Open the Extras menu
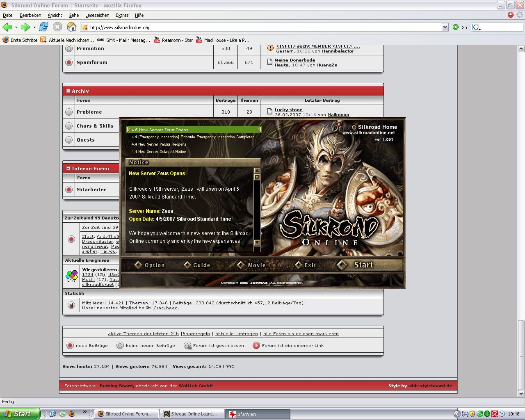 point(122,15)
